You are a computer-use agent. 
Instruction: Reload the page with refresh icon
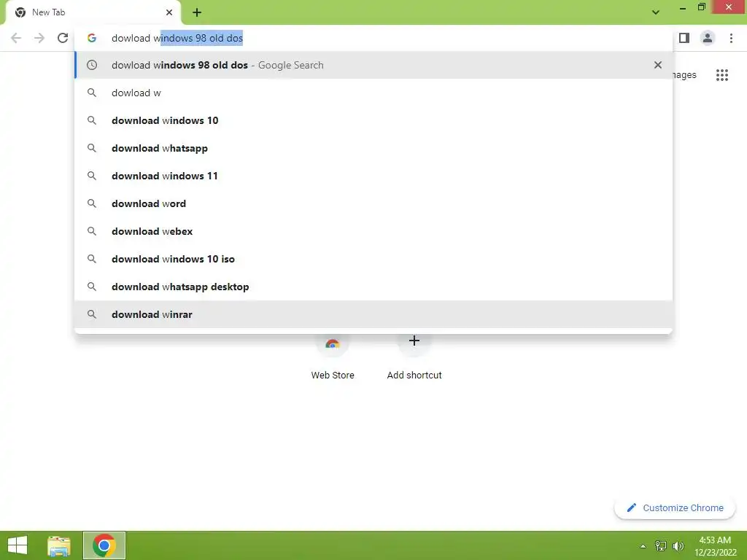63,38
